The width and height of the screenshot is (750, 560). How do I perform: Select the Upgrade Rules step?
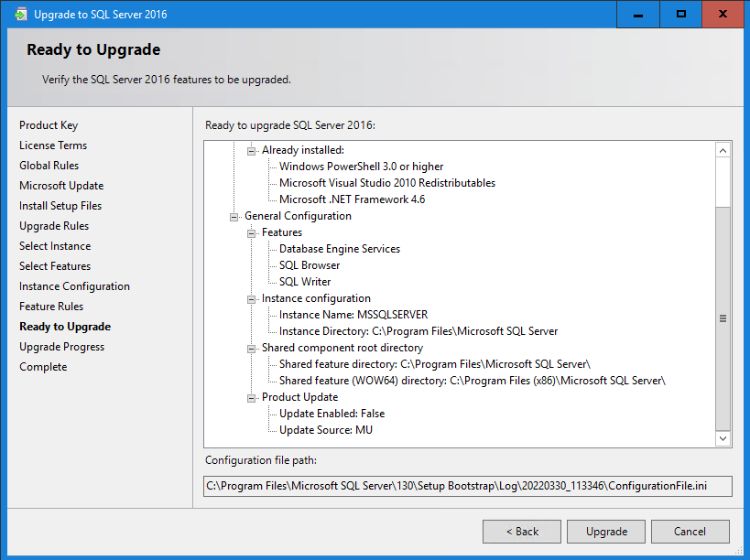pyautogui.click(x=54, y=225)
